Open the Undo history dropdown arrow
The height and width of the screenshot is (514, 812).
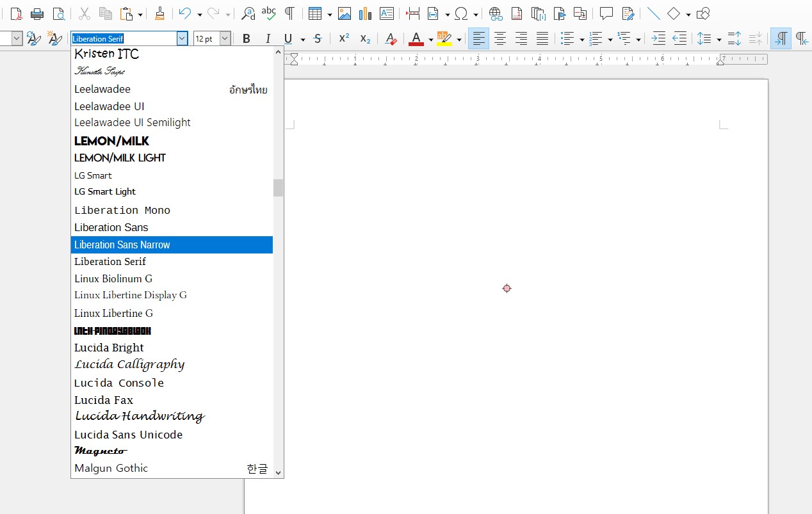tap(200, 13)
